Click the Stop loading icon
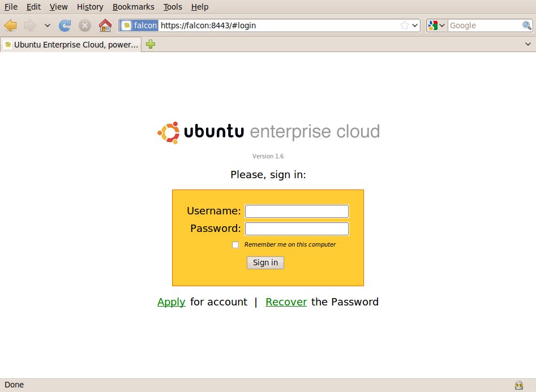536x392 pixels. 84,25
